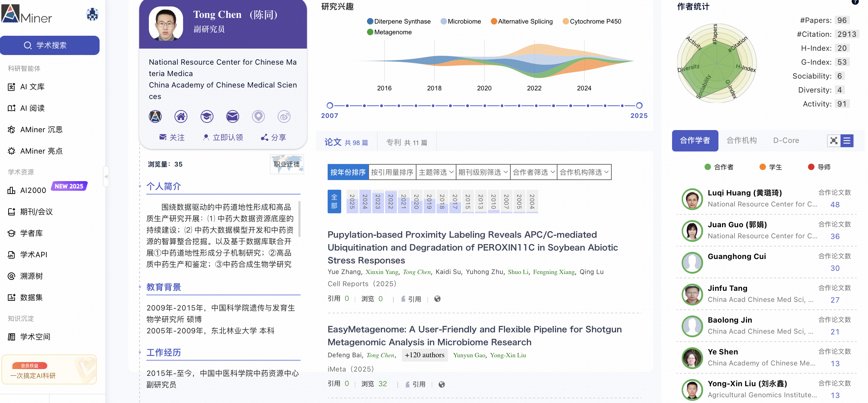Click the Google Scholar cap icon

207,116
